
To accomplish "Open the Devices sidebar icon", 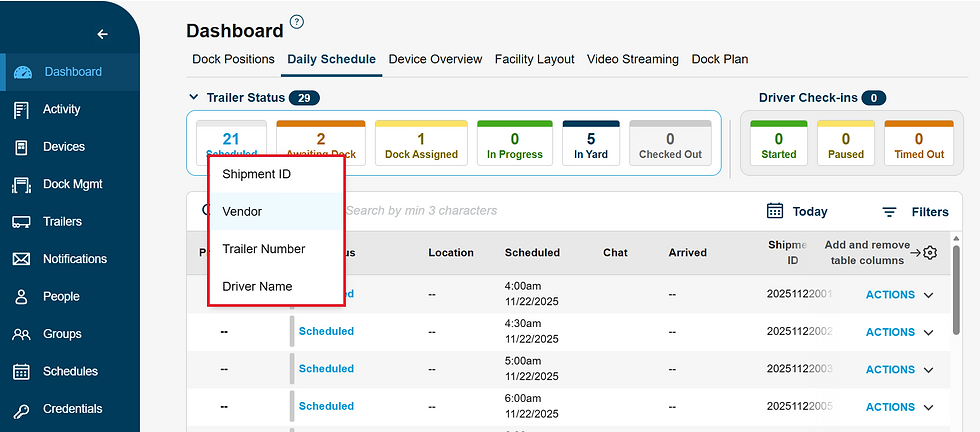I will click(21, 147).
